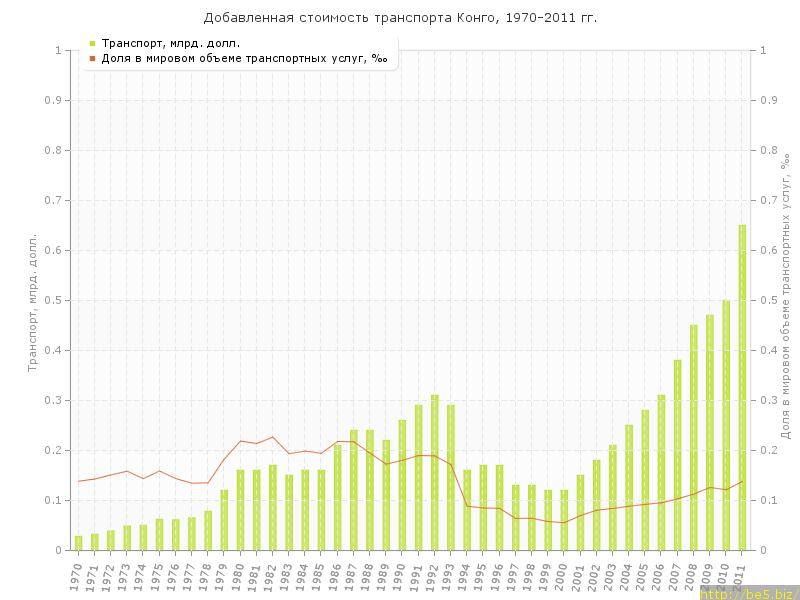
Task: Select the green bar for 2008
Action: [694, 437]
